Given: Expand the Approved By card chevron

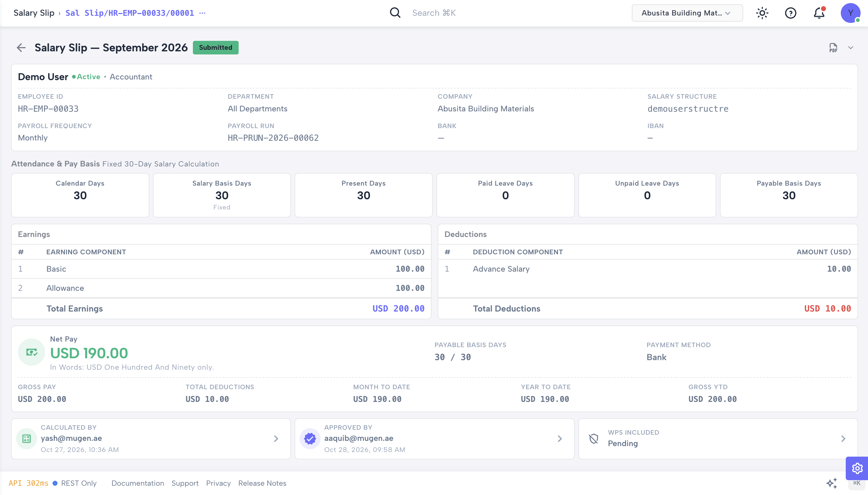Looking at the screenshot, I should [560, 439].
